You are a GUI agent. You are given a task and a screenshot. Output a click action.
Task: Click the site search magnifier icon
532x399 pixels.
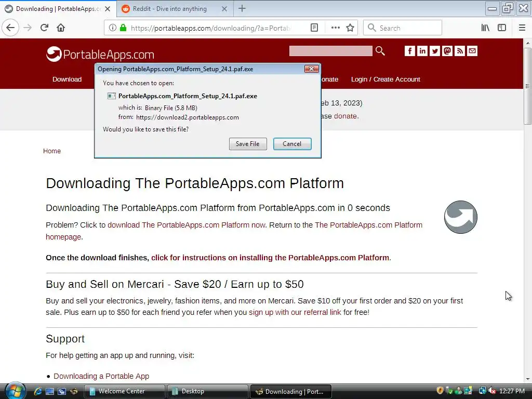pos(380,51)
